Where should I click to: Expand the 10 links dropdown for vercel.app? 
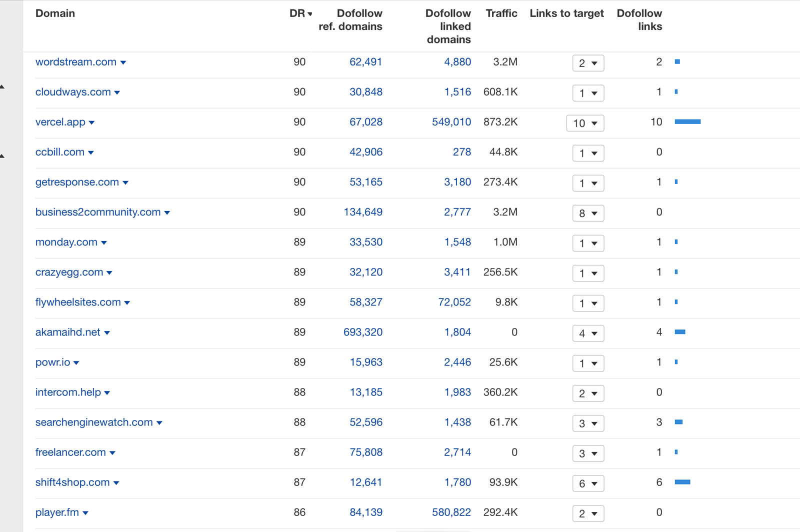pos(585,123)
